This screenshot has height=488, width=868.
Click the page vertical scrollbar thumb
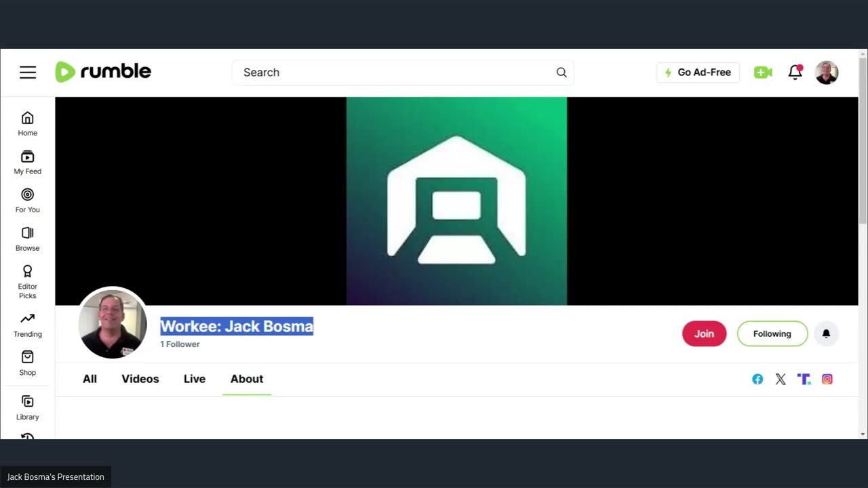[x=863, y=141]
